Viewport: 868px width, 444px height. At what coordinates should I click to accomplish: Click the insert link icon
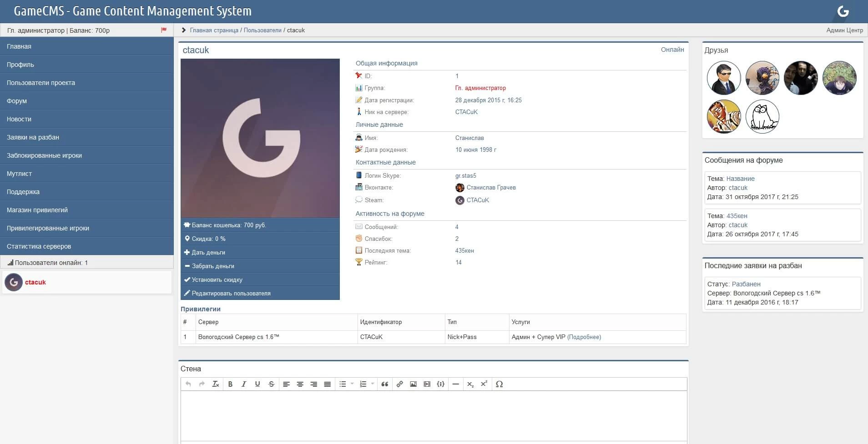click(399, 384)
